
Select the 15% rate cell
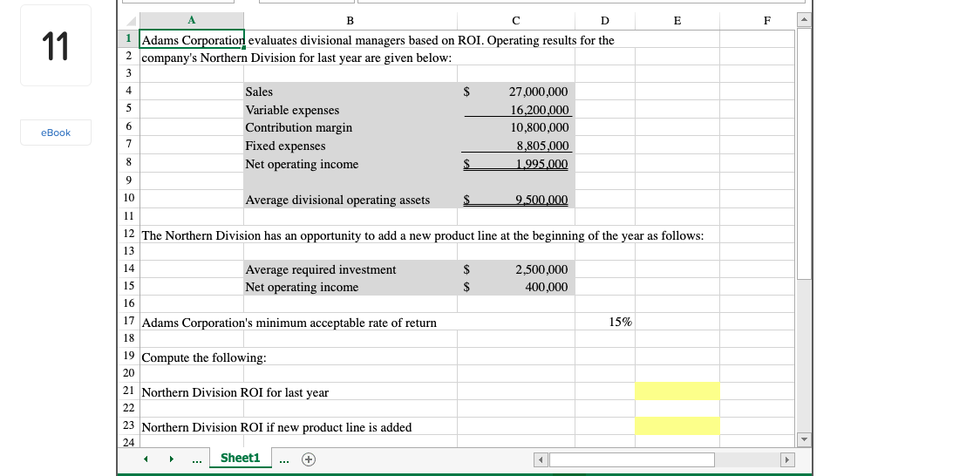605,322
